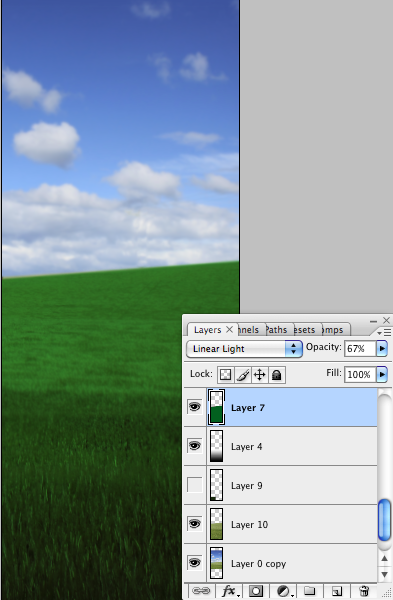Open the Linear Light blend mode dropdown
Image resolution: width=393 pixels, height=600 pixels.
pos(244,349)
